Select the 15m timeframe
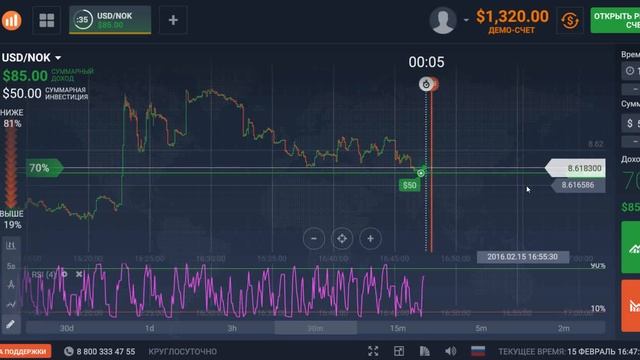 click(398, 328)
